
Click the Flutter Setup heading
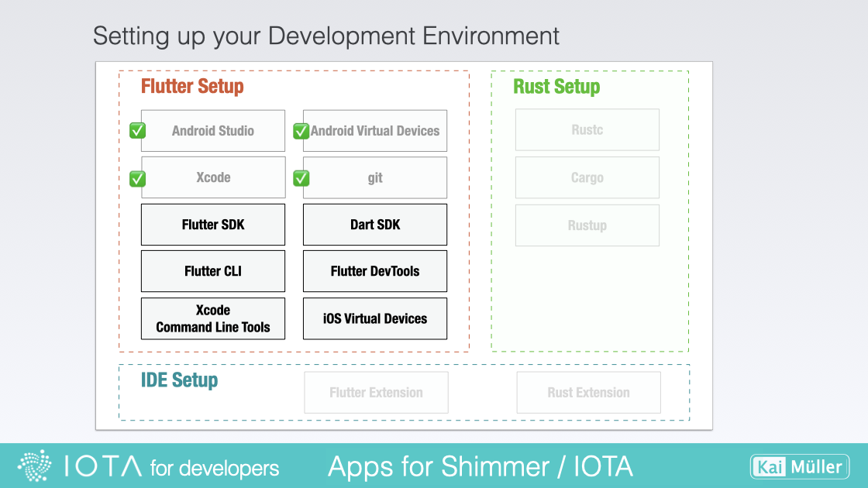coord(192,86)
